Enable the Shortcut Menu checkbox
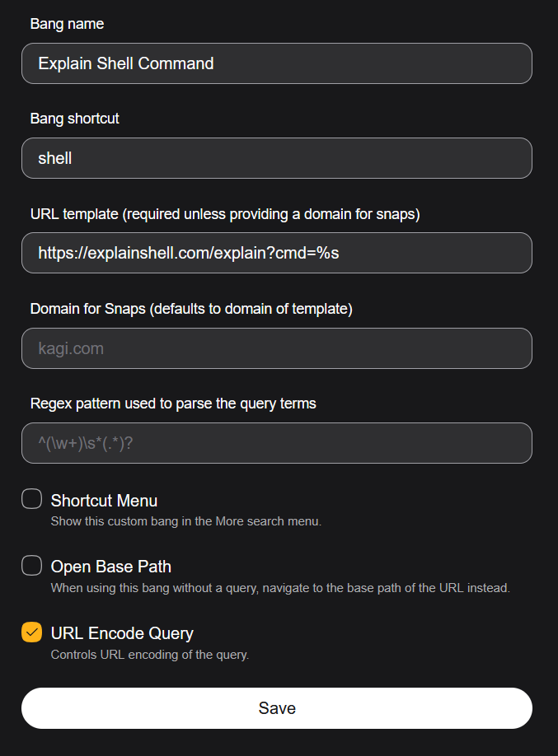 [x=32, y=499]
